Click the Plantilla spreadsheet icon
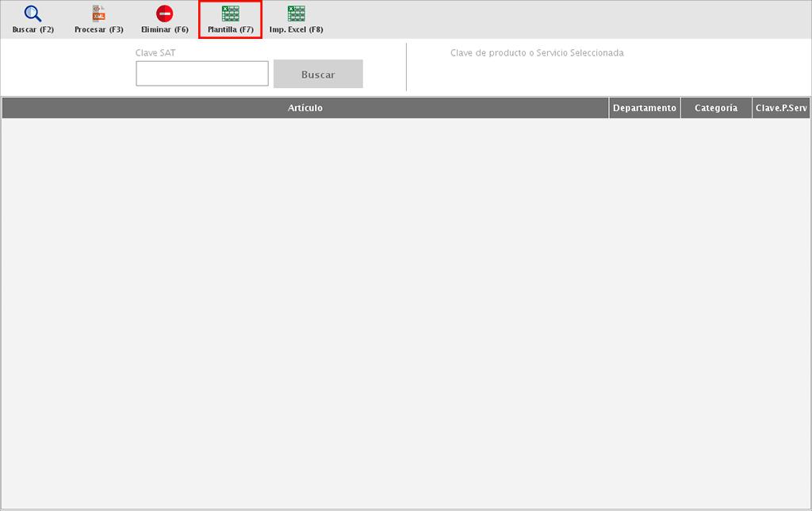This screenshot has width=812, height=511. [x=230, y=13]
